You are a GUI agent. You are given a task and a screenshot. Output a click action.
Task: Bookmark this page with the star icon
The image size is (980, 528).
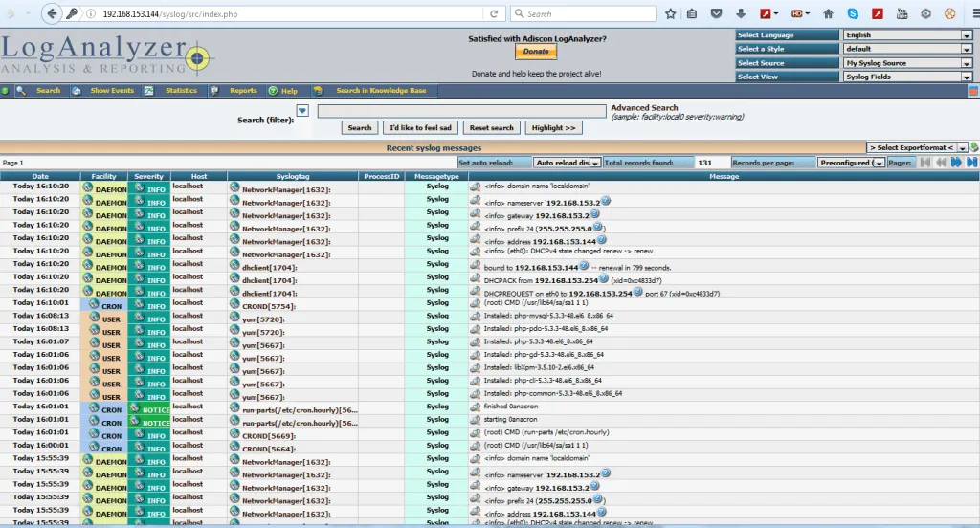[x=670, y=13]
